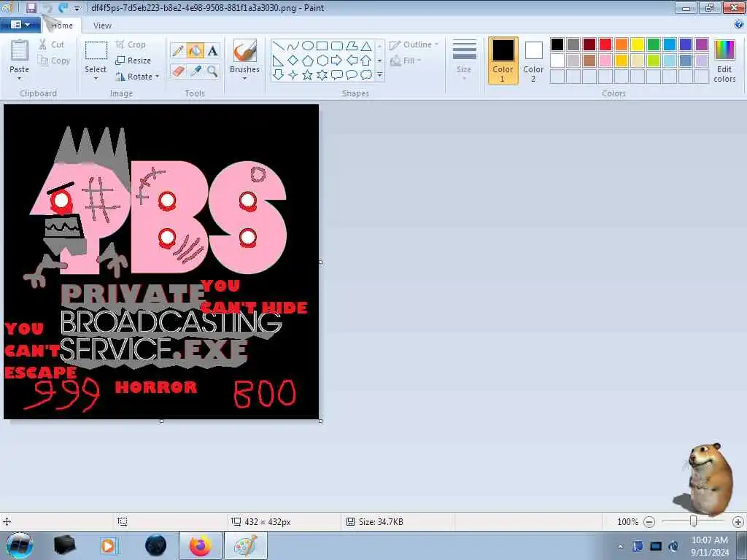Select the Eraser tool
The height and width of the screenshot is (560, 747).
178,71
